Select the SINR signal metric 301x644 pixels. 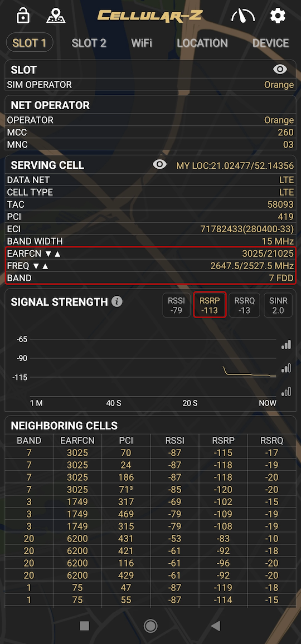click(x=278, y=305)
